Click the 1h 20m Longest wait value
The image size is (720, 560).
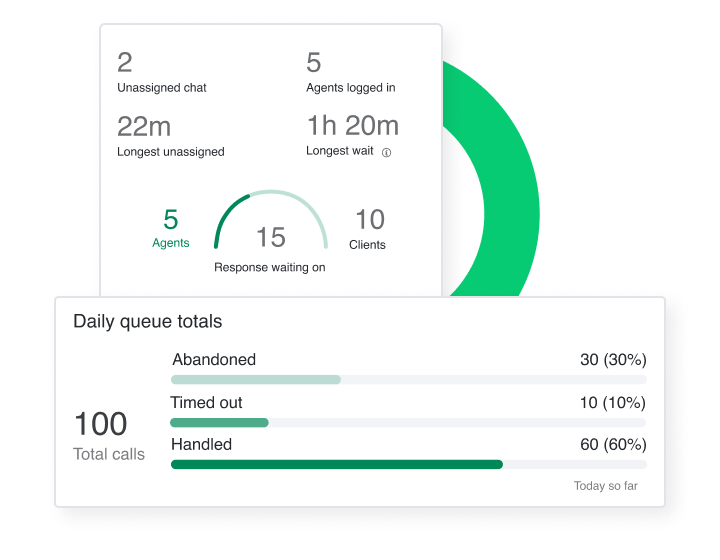[352, 125]
